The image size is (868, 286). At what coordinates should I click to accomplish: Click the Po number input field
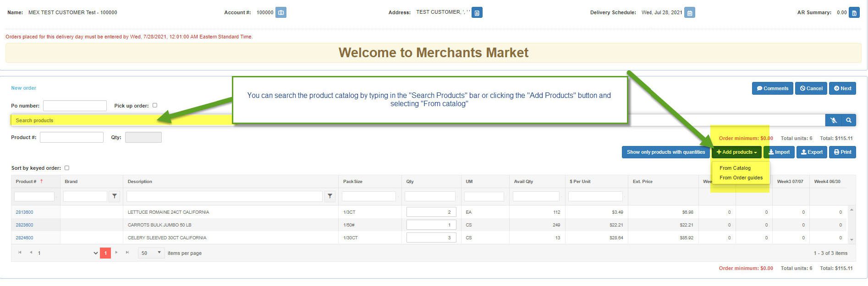[x=75, y=106]
